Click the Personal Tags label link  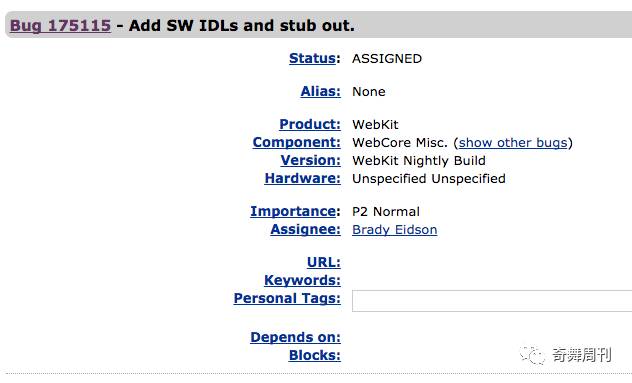pyautogui.click(x=287, y=298)
